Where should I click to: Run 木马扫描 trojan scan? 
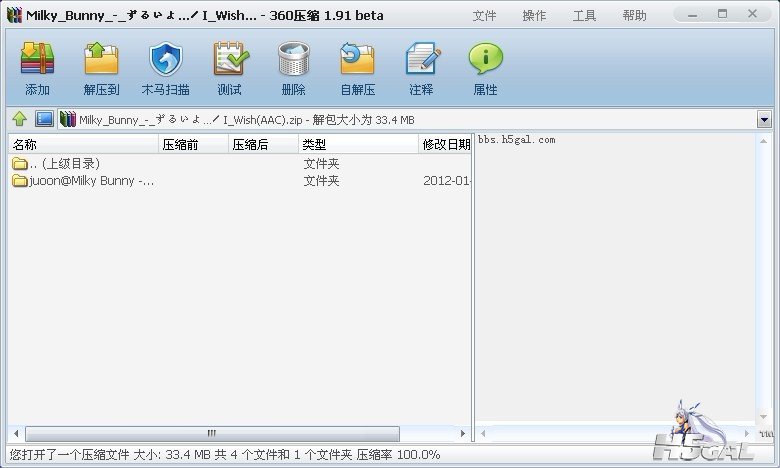pos(165,68)
